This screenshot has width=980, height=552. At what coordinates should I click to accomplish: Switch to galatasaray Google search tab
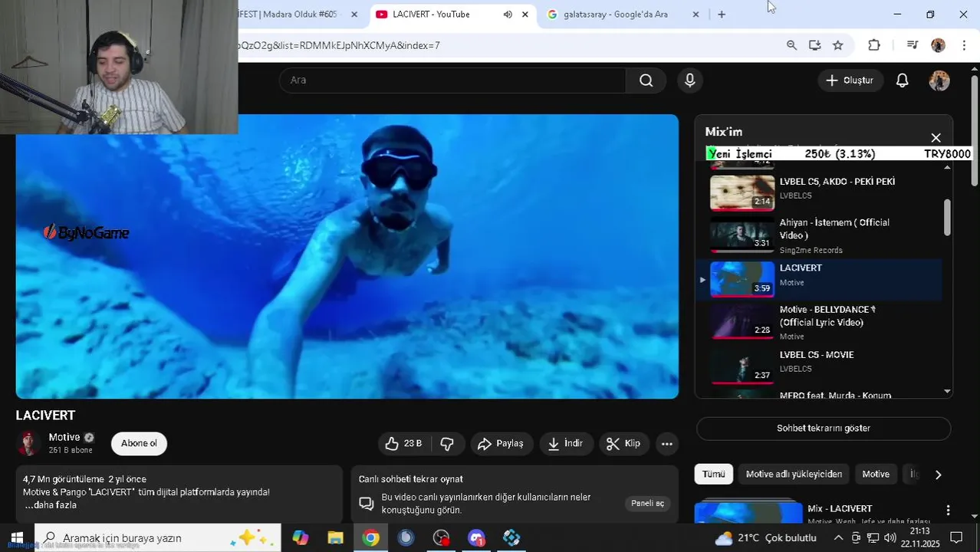click(x=615, y=15)
